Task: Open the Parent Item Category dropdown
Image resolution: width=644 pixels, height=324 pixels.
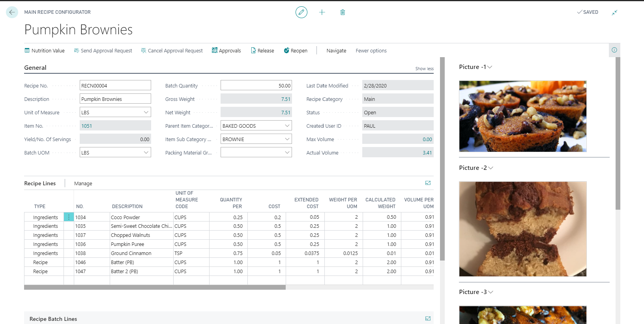Action: [287, 126]
